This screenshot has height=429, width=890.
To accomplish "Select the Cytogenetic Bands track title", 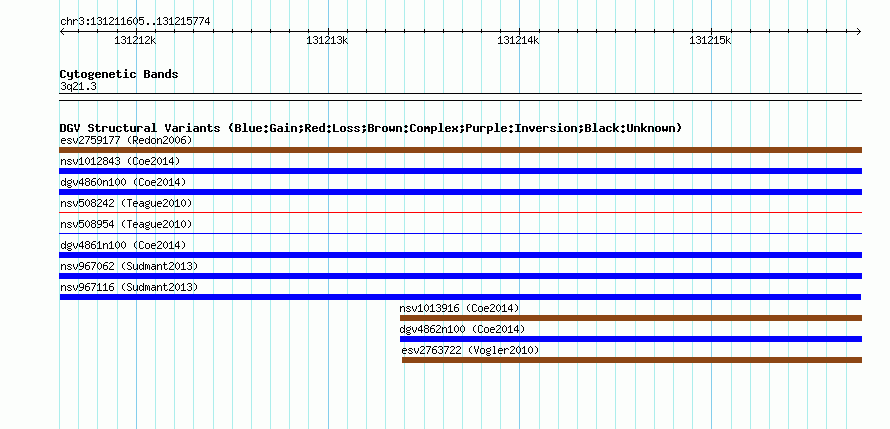I will (x=119, y=74).
